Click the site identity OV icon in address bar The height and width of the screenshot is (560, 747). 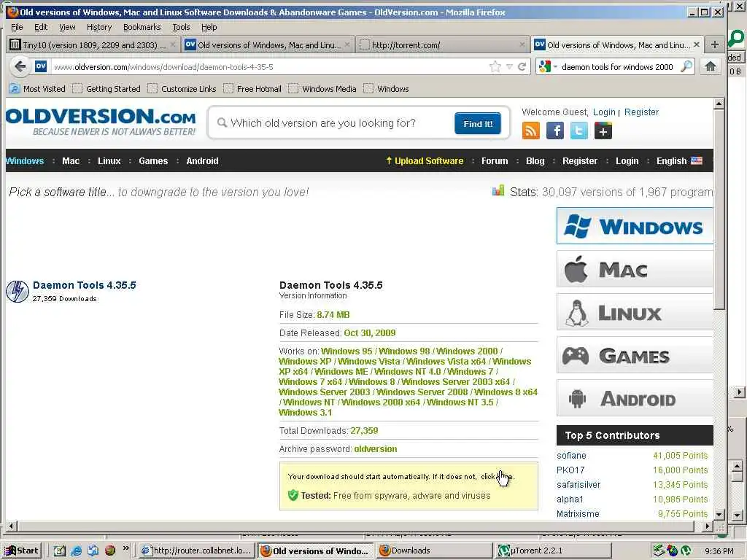click(x=41, y=66)
